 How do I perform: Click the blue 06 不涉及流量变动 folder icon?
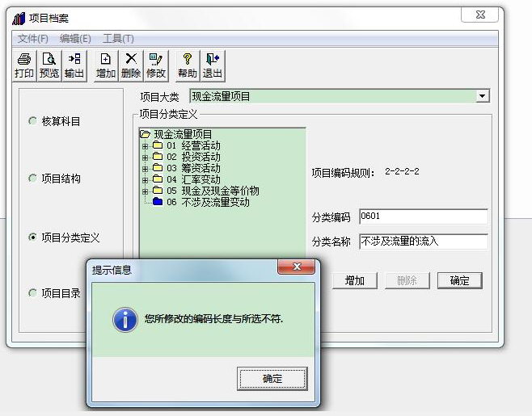[x=158, y=201]
